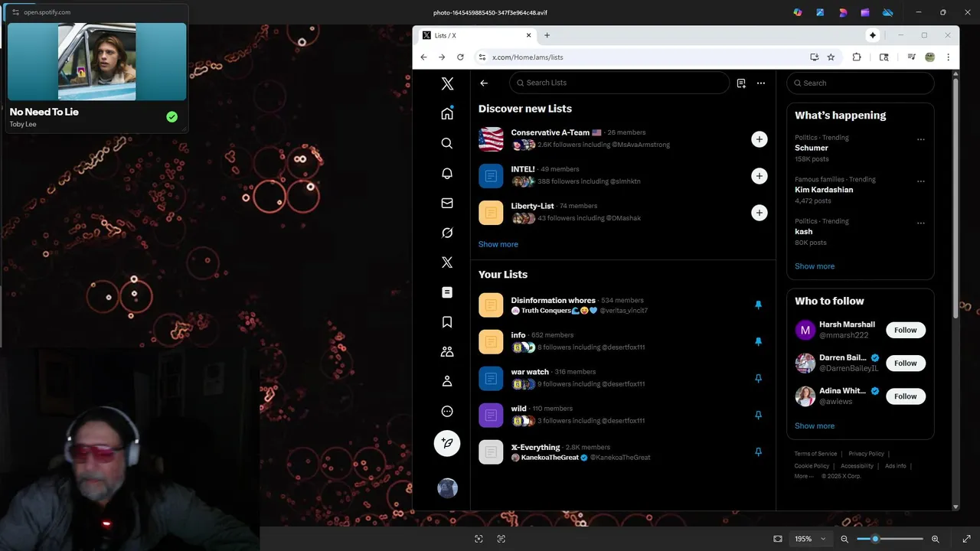
Task: Open options for Kim Kardashian trend
Action: [x=921, y=181]
